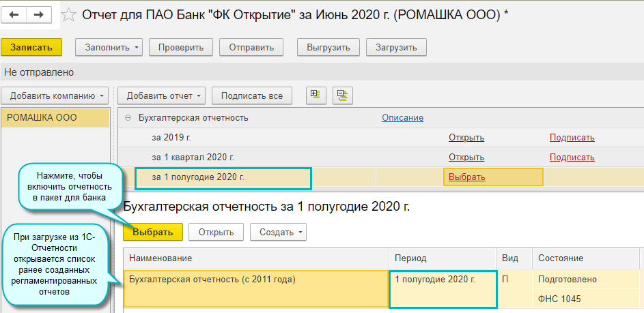
Task: Click the Проверить button
Action: point(181,47)
